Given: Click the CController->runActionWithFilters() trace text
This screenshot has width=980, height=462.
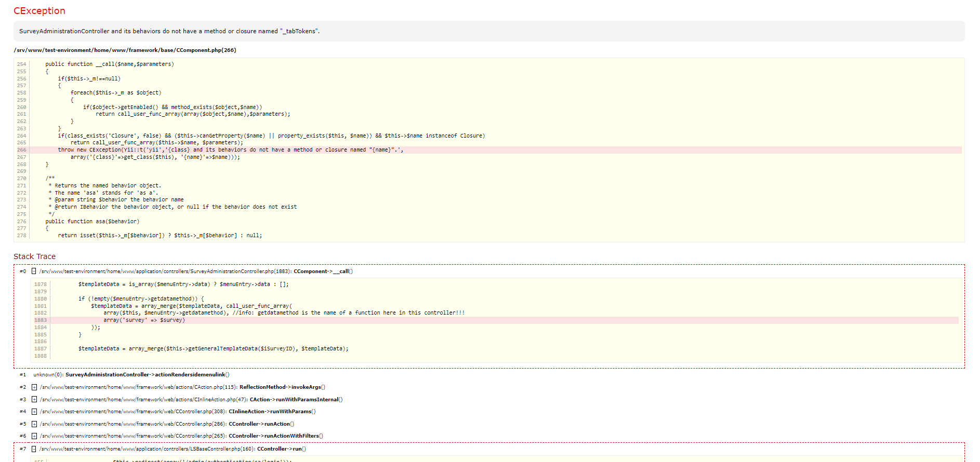Looking at the screenshot, I should [x=276, y=436].
